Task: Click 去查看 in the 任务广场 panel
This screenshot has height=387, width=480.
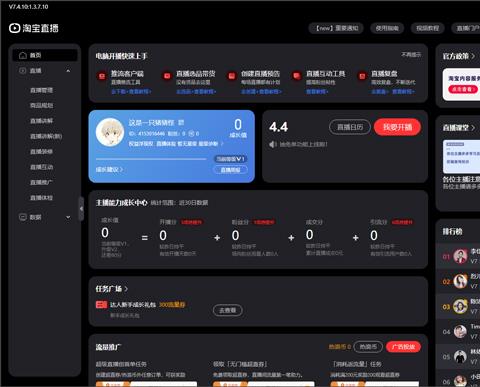Action: coord(228,310)
